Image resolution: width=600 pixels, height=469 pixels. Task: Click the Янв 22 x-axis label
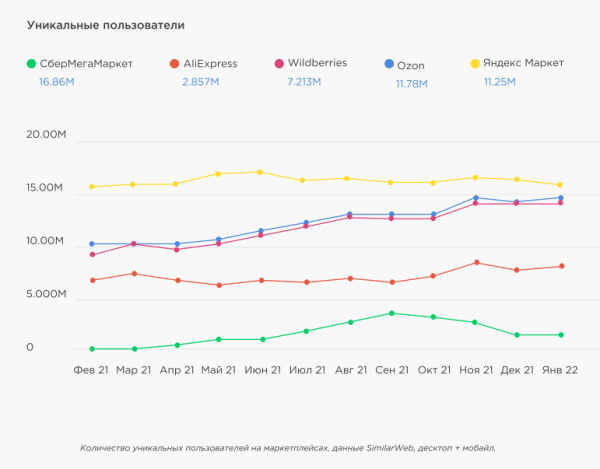(x=559, y=371)
